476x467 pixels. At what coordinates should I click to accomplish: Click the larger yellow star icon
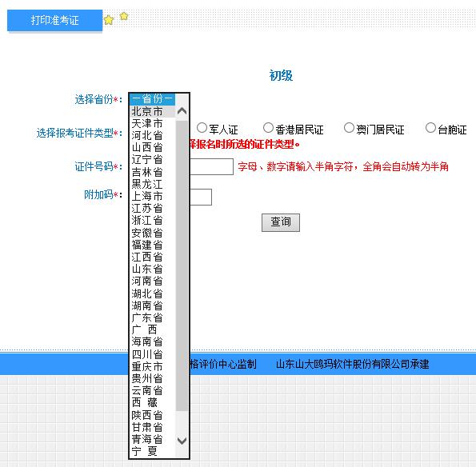click(x=108, y=20)
